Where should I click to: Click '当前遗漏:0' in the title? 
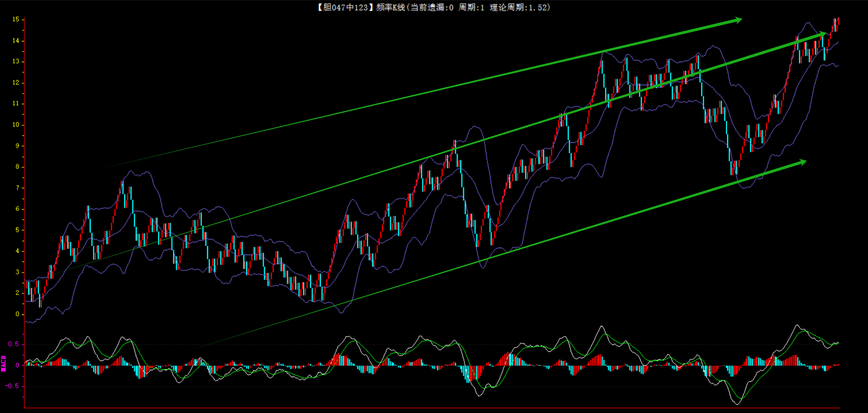pos(432,7)
